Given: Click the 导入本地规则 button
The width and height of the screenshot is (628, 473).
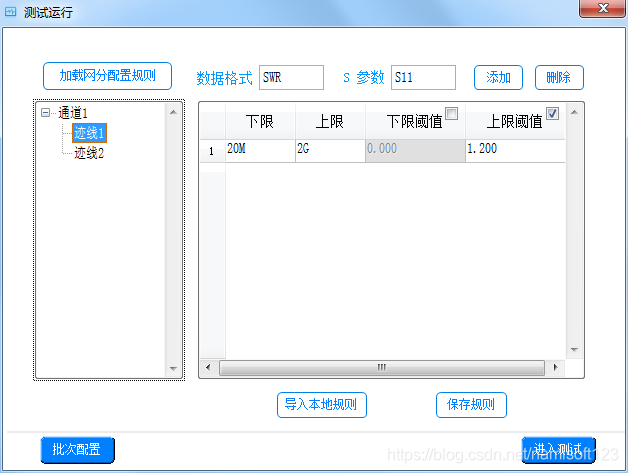Looking at the screenshot, I should pos(322,405).
